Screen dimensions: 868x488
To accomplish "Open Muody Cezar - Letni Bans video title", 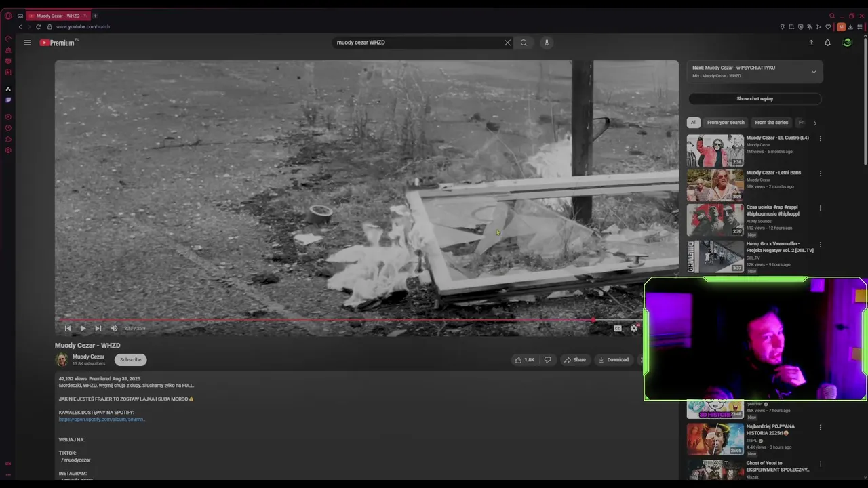I will click(x=774, y=173).
